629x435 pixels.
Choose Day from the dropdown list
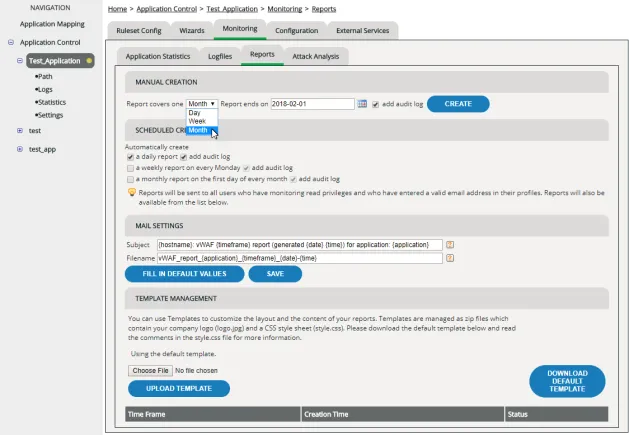click(x=202, y=113)
